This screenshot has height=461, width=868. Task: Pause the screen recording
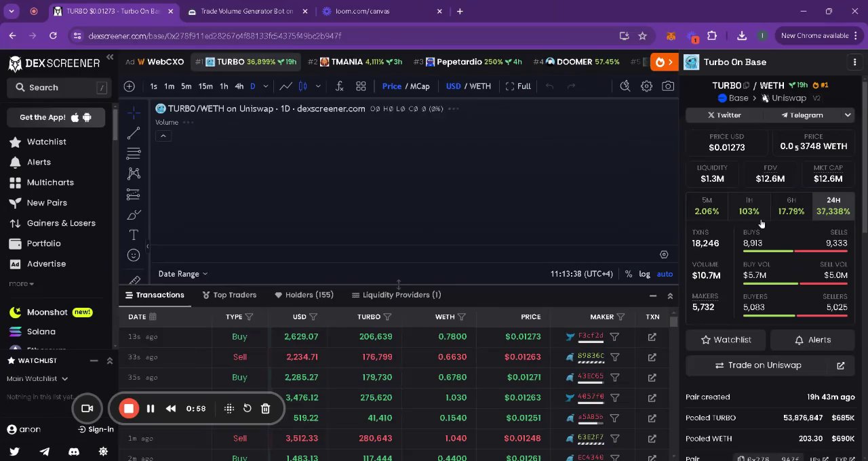tap(151, 408)
